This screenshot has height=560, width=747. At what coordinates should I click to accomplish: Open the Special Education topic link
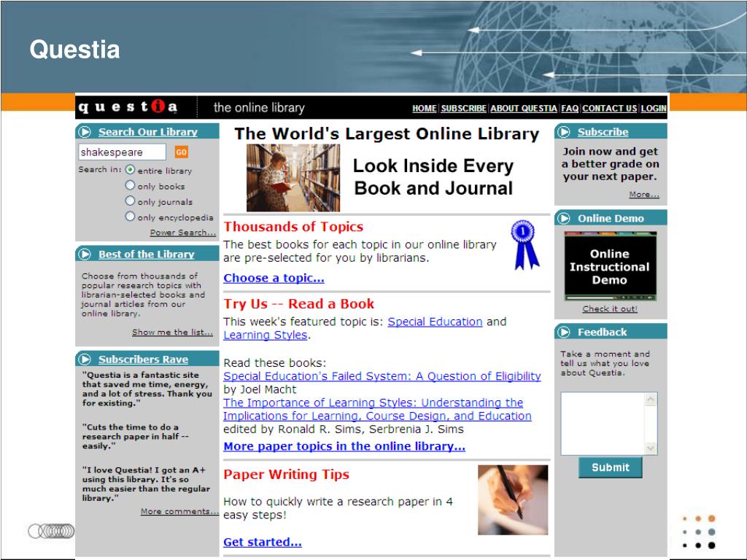coord(435,322)
